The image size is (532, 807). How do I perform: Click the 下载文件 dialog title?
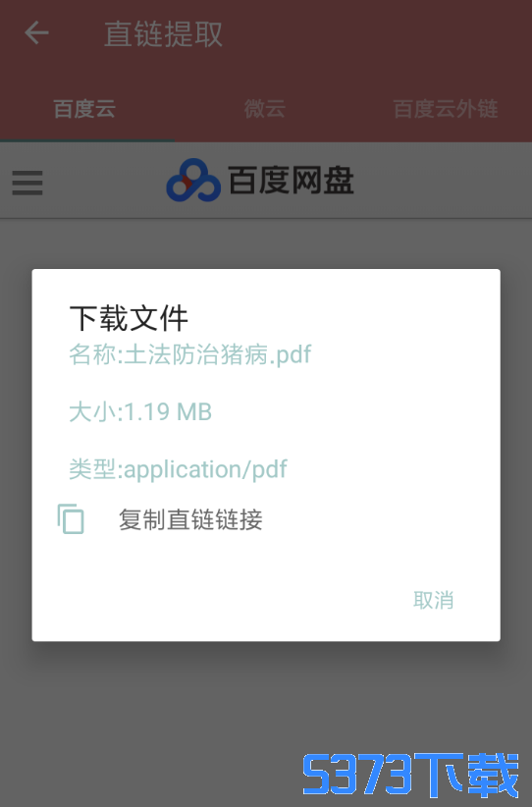(x=129, y=317)
